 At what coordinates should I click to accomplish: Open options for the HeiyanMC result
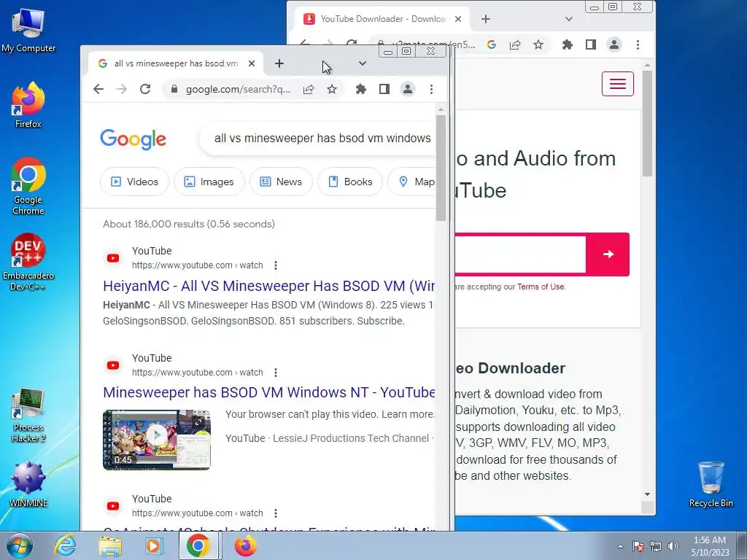click(275, 265)
